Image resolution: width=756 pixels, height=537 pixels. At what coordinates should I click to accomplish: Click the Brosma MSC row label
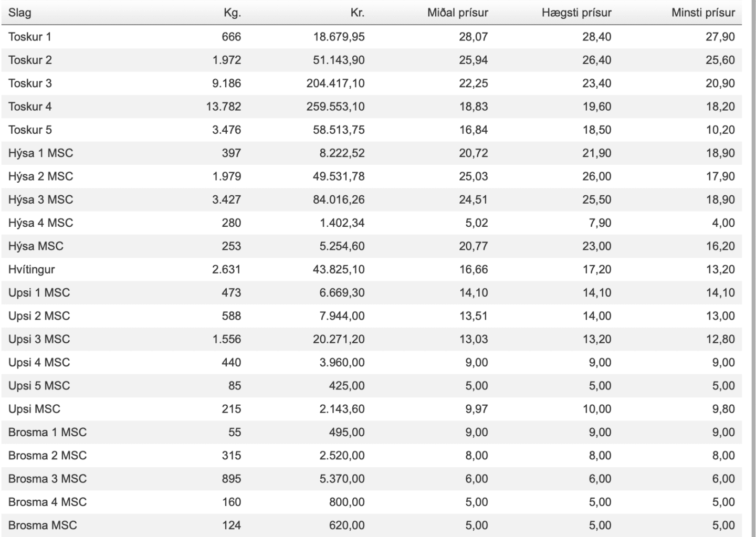tap(43, 525)
